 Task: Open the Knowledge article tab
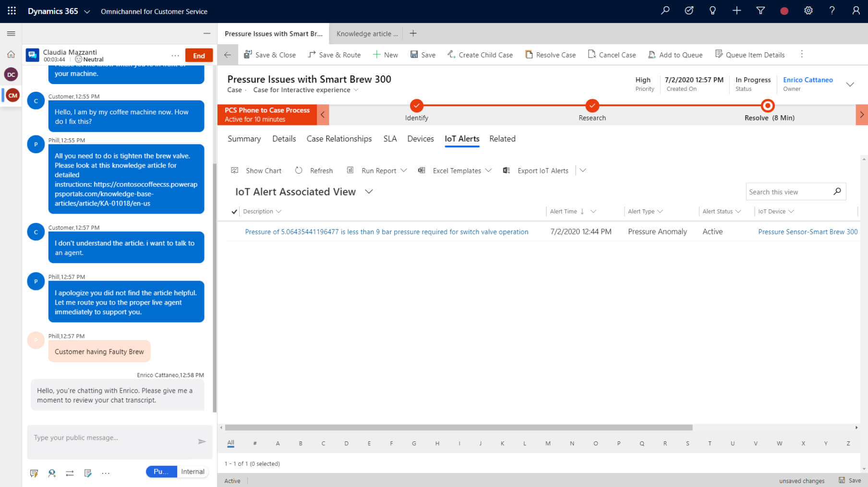point(367,33)
